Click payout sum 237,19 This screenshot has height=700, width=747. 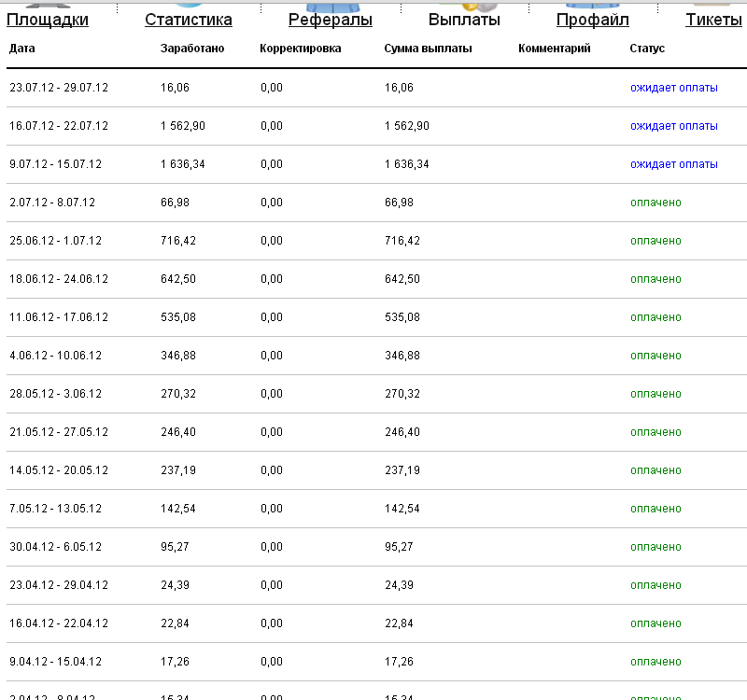tap(402, 470)
